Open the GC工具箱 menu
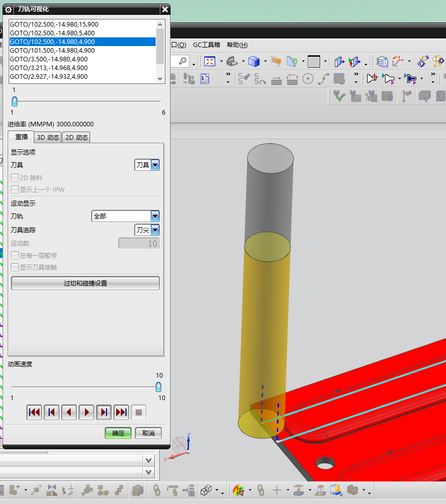This screenshot has height=504, width=446. pos(206,45)
